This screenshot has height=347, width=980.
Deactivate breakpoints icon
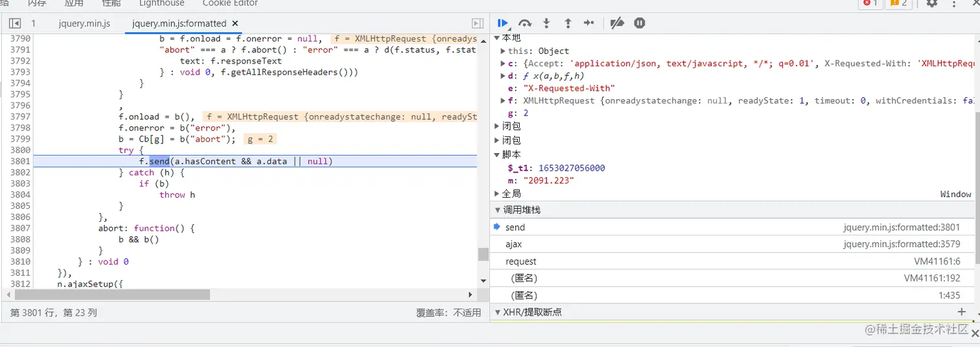[x=617, y=23]
